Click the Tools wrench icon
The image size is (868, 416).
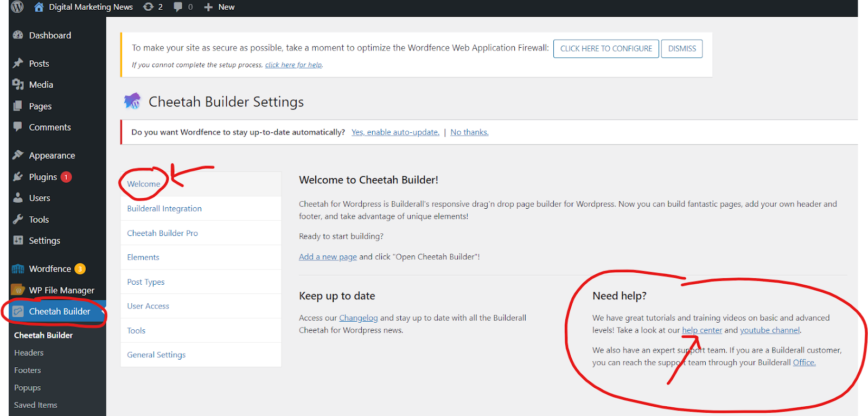point(18,219)
